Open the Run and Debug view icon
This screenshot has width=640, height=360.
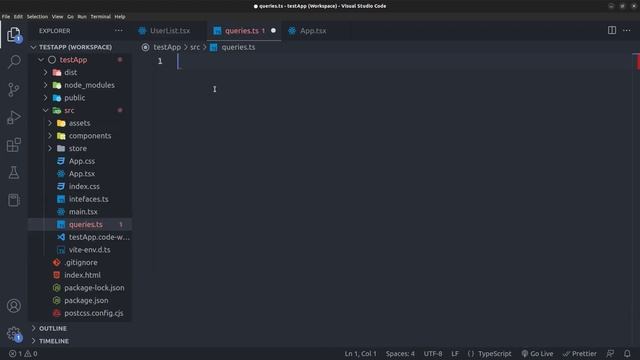(14, 118)
